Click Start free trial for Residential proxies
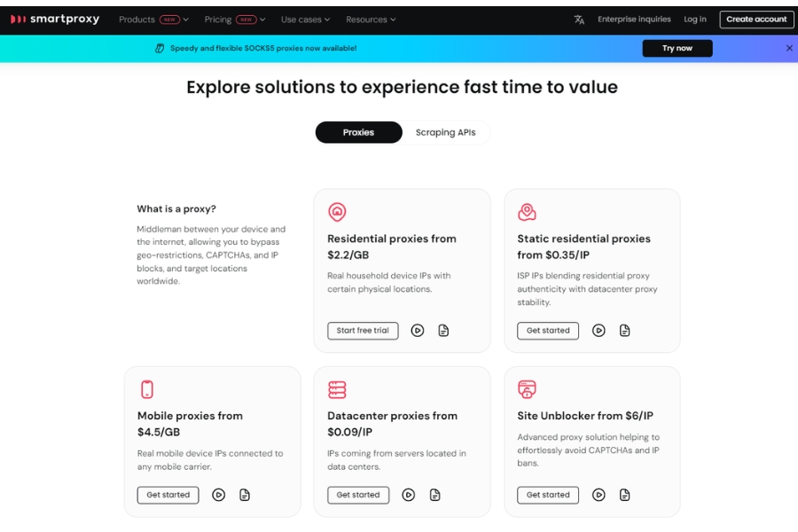798x532 pixels. tap(363, 331)
